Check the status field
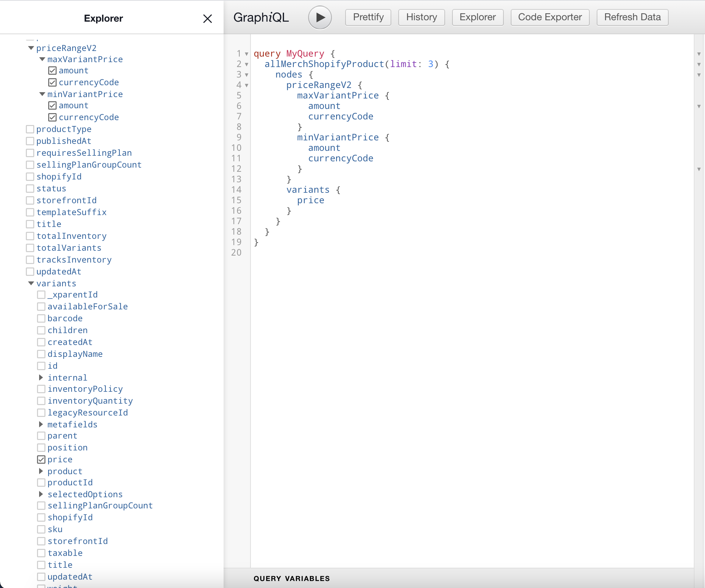 point(30,189)
